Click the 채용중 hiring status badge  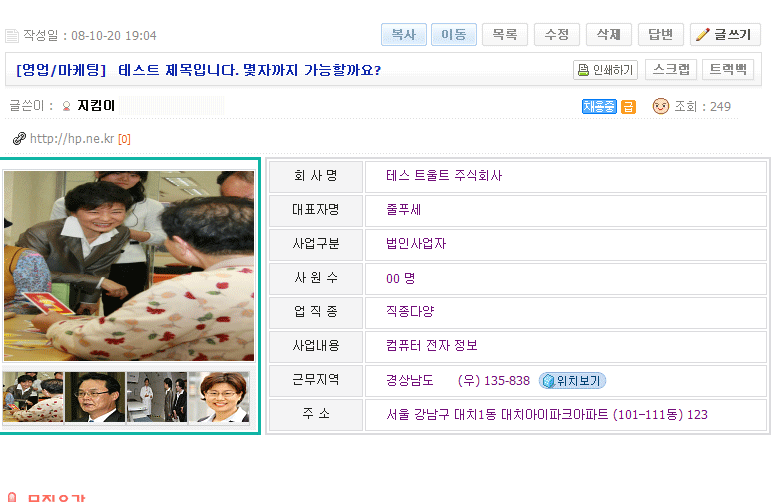[599, 106]
